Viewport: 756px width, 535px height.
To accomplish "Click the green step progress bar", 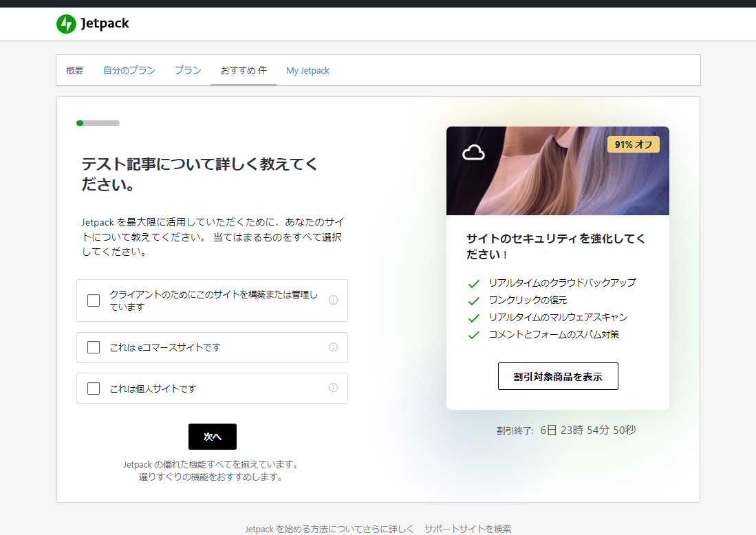I will point(98,123).
